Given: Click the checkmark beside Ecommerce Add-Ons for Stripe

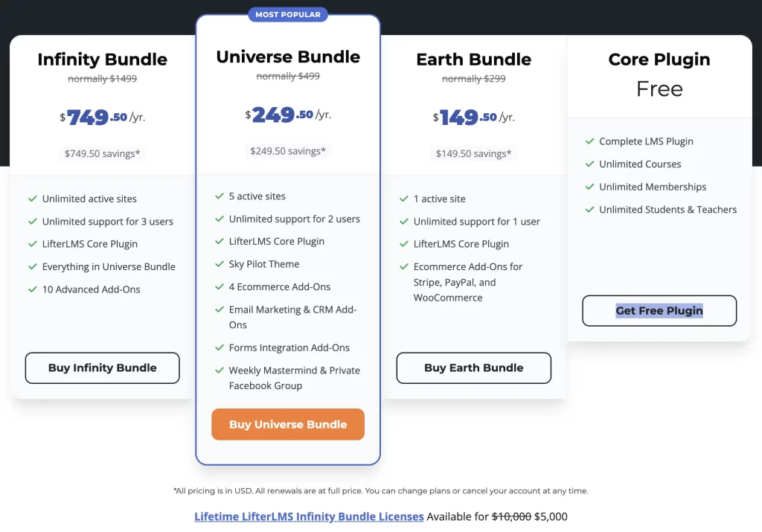Looking at the screenshot, I should (404, 266).
